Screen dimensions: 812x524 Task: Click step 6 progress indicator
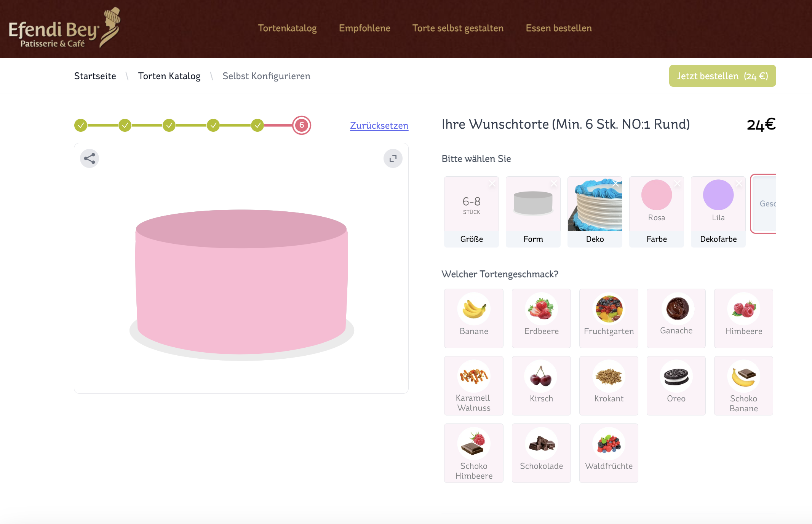(302, 125)
